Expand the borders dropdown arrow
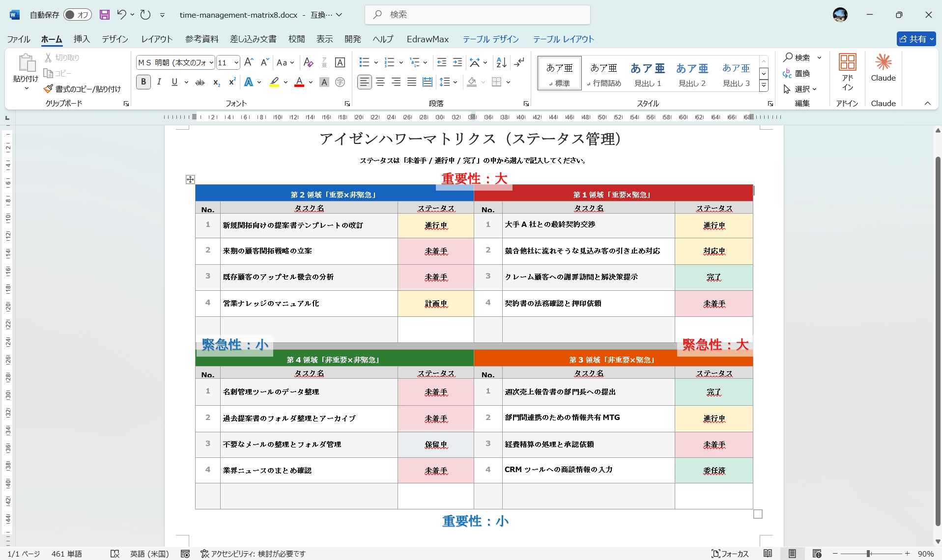Screen dimensions: 942x560 coord(508,82)
